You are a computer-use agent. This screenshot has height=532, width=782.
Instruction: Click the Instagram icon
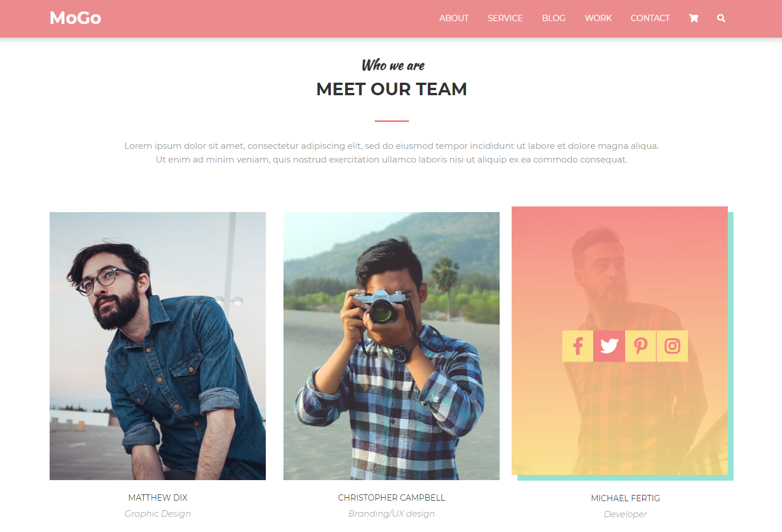pyautogui.click(x=672, y=346)
